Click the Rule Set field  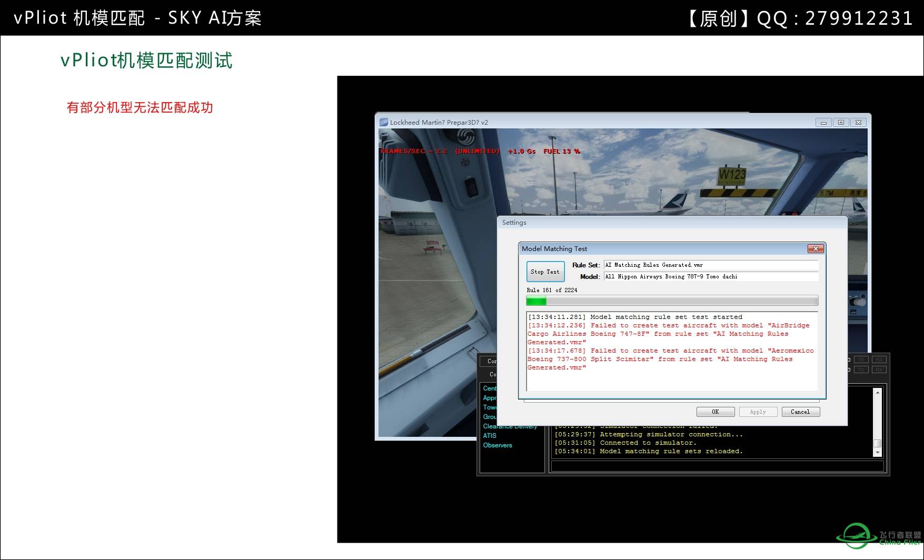[x=711, y=265]
